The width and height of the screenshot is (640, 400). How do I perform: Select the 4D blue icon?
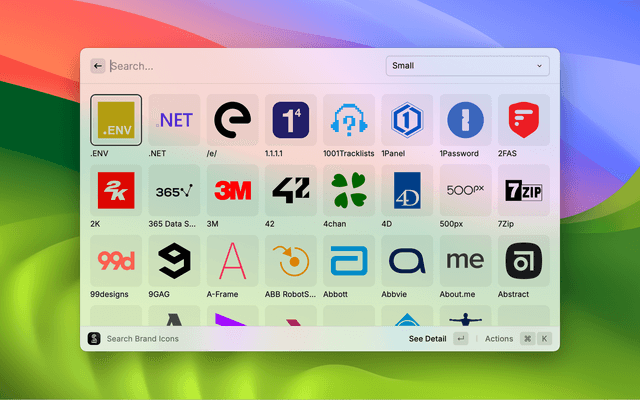click(x=407, y=190)
